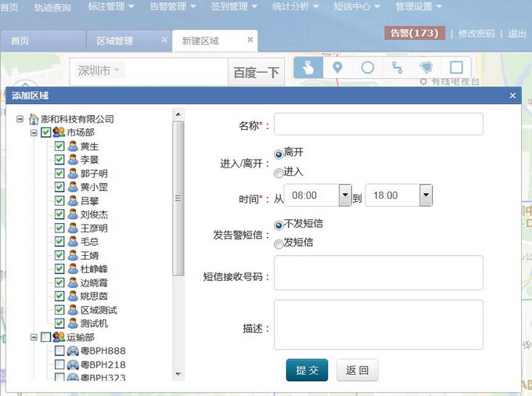The height and width of the screenshot is (396, 532).
Task: Click the 名称 name input field
Action: pyautogui.click(x=378, y=125)
